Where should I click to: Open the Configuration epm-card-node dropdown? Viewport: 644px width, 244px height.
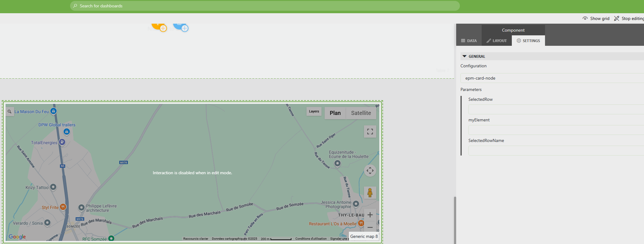coord(552,78)
